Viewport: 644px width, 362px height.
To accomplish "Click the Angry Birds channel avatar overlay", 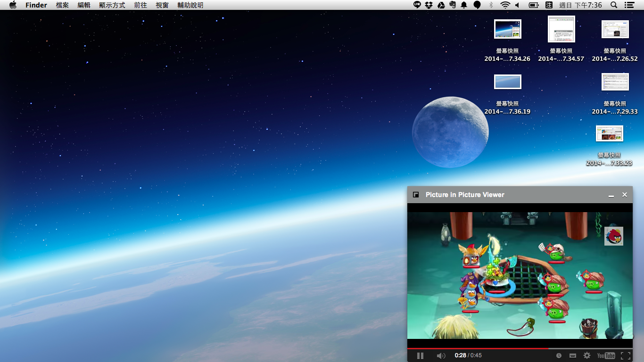I will [614, 236].
